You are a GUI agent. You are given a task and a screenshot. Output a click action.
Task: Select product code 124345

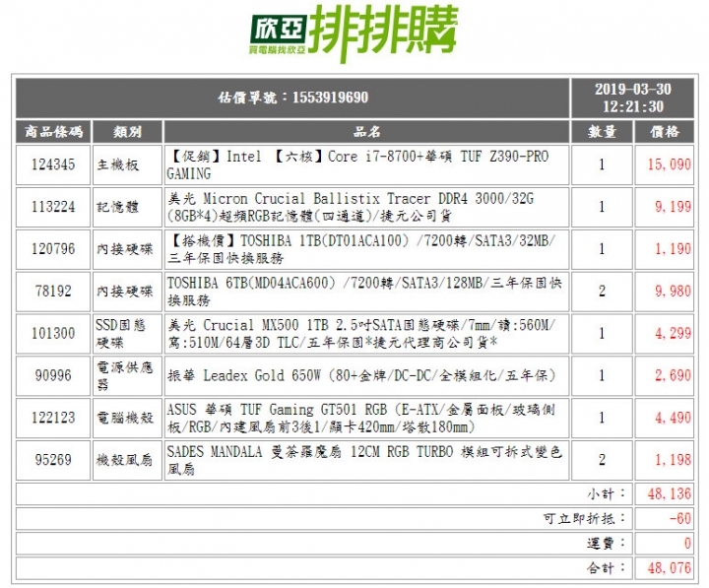pyautogui.click(x=53, y=164)
